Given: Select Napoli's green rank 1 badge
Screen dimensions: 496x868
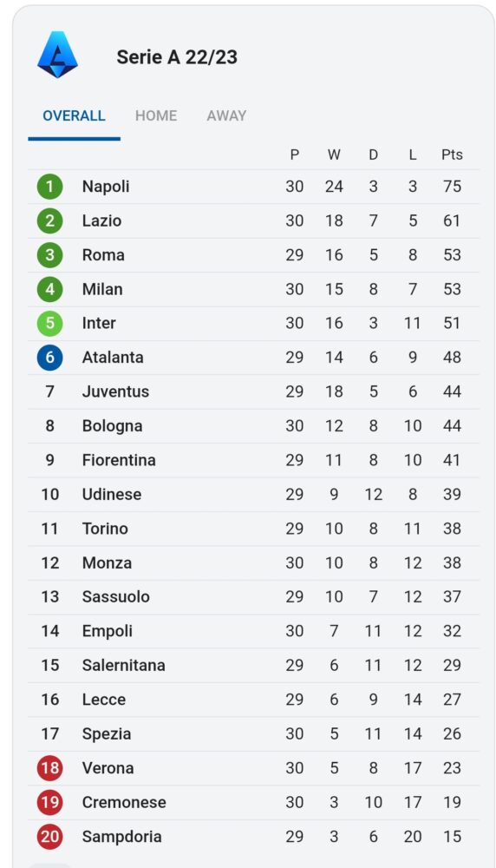Looking at the screenshot, I should point(49,187).
